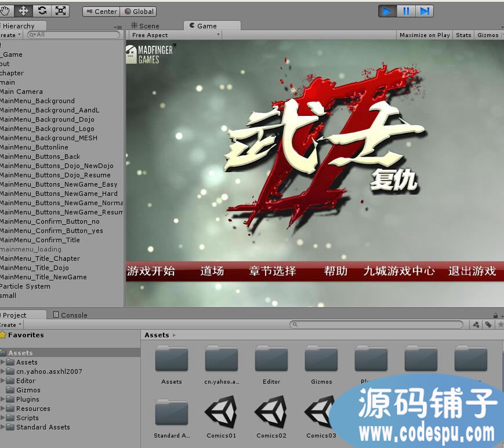The width and height of the screenshot is (504, 448).
Task: Select the Rotate tool
Action: tap(42, 11)
